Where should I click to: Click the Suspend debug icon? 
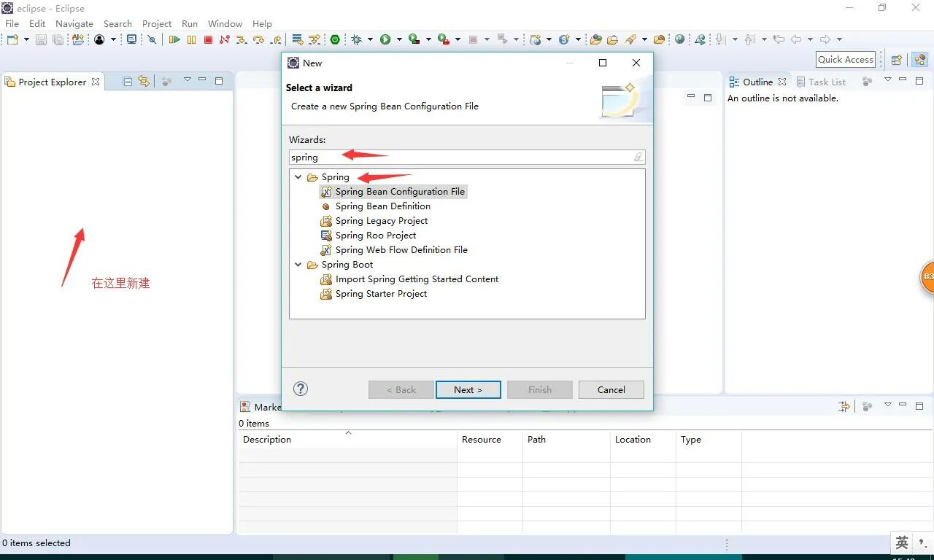click(x=191, y=39)
